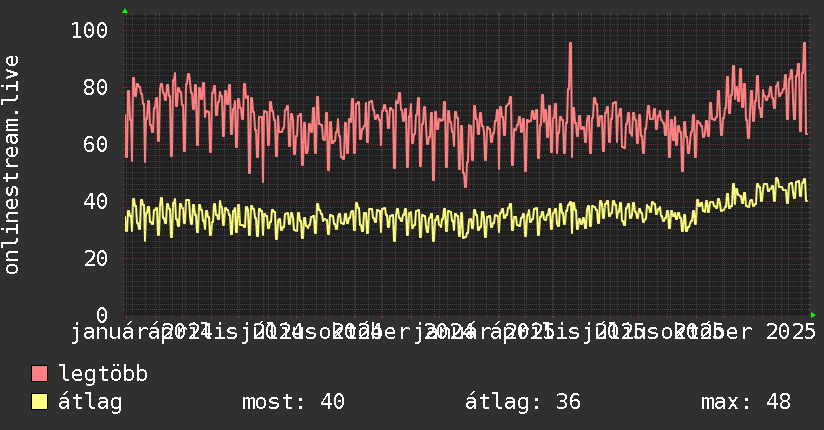
Task: Click the green arrow ending the x-axis
Action: click(x=813, y=315)
